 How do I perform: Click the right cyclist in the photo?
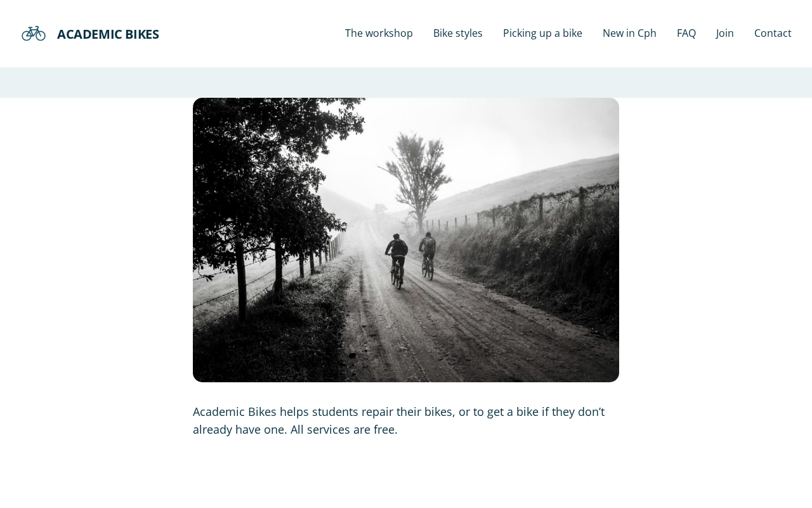(x=428, y=256)
